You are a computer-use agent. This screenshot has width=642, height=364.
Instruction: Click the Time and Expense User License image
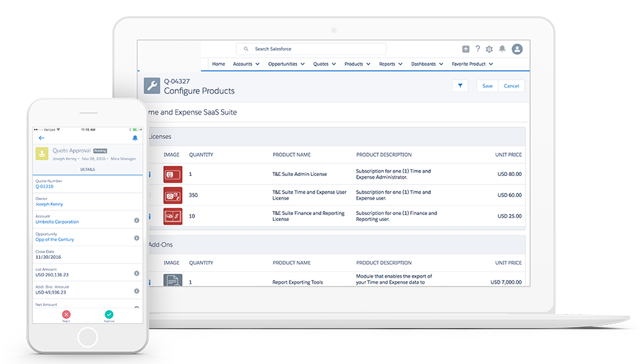[173, 195]
